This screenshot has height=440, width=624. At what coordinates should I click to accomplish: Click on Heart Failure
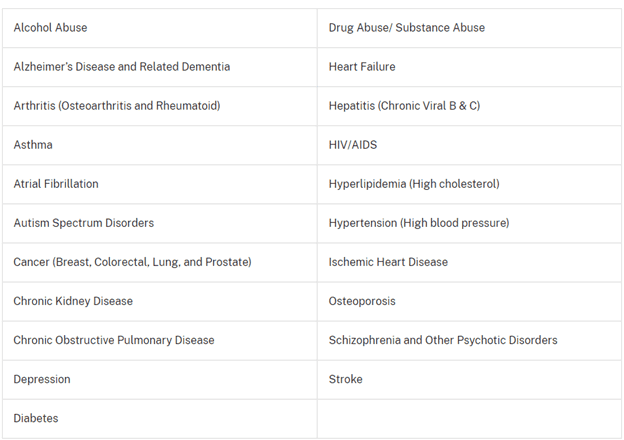(362, 67)
